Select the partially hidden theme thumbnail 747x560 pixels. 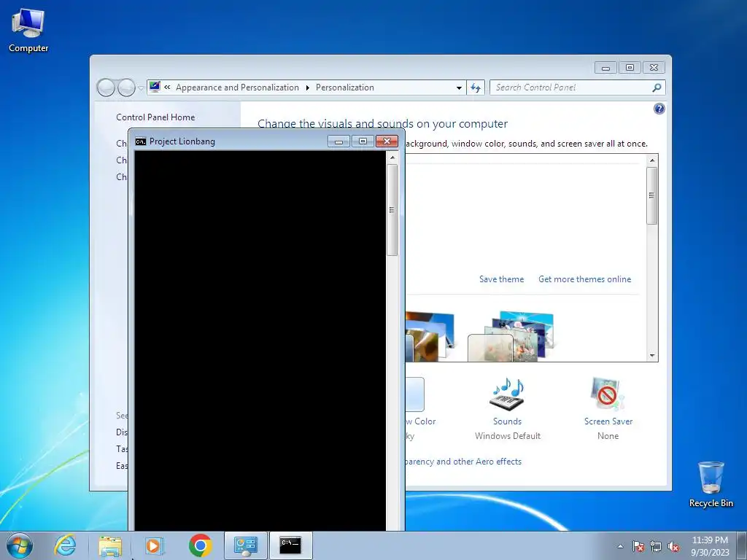tap(430, 336)
